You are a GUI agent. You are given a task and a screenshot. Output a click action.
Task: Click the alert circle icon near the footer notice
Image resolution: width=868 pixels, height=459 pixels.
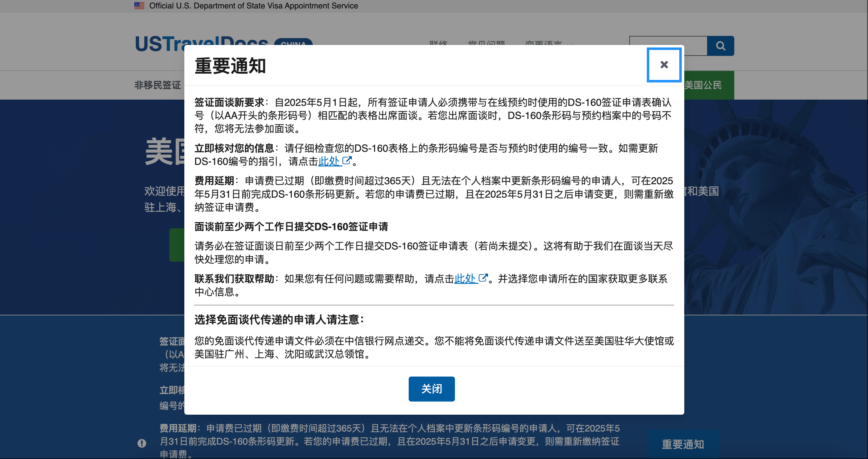(x=142, y=443)
